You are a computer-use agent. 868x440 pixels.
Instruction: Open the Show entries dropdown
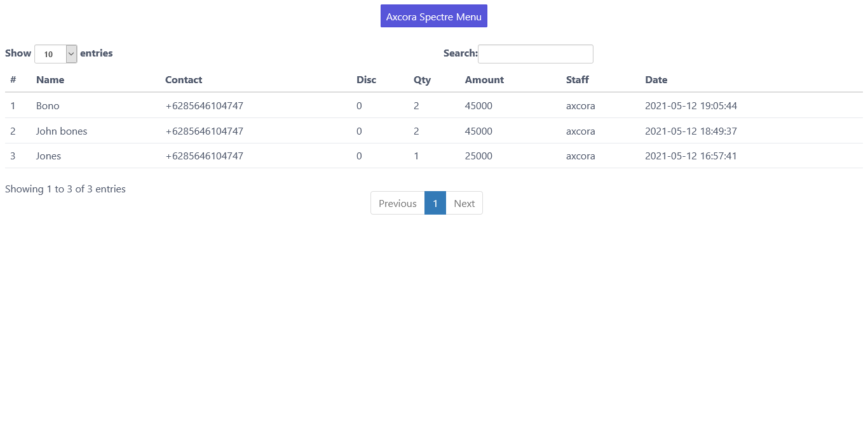56,54
